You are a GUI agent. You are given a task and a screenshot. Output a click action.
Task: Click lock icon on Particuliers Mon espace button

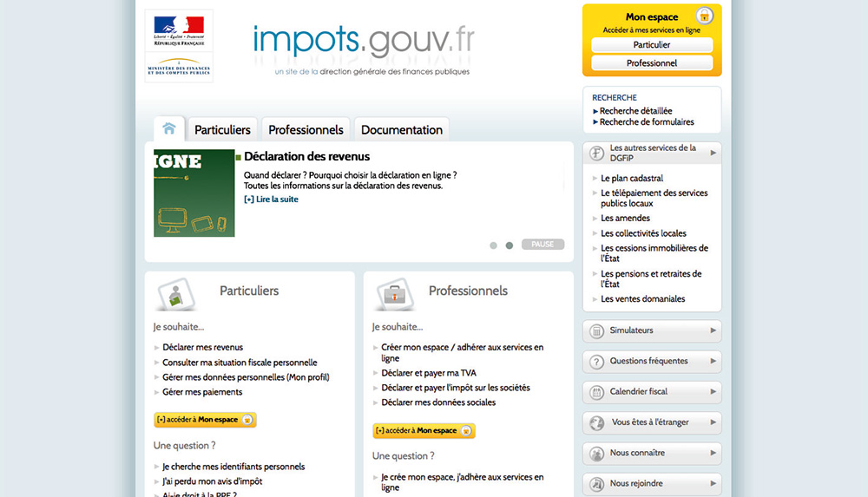(247, 420)
